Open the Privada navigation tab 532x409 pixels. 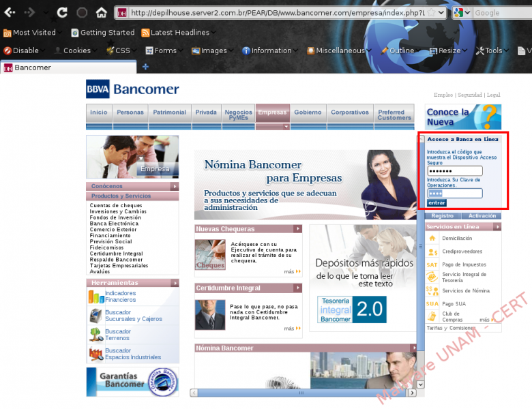[x=206, y=112]
